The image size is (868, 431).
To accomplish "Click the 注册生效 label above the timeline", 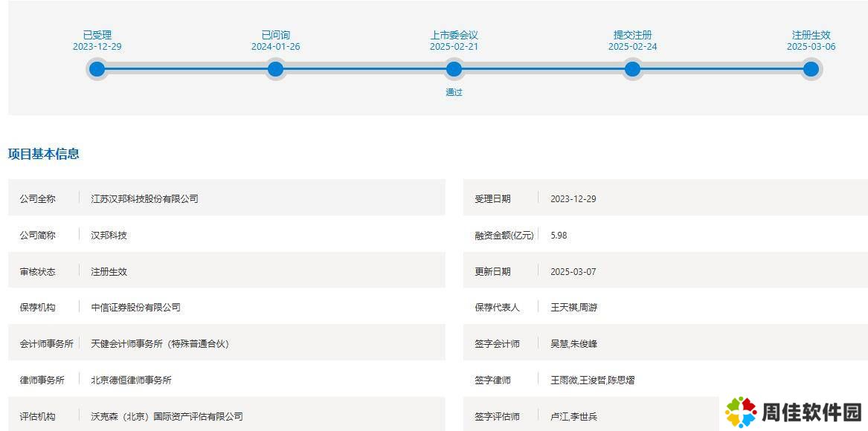I will point(811,36).
